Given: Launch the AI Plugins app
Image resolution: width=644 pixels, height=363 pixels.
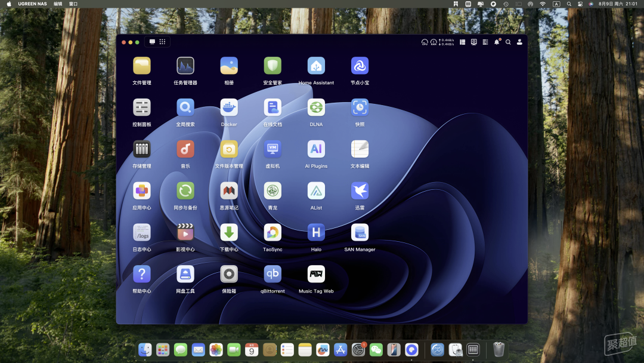Looking at the screenshot, I should click(x=316, y=149).
